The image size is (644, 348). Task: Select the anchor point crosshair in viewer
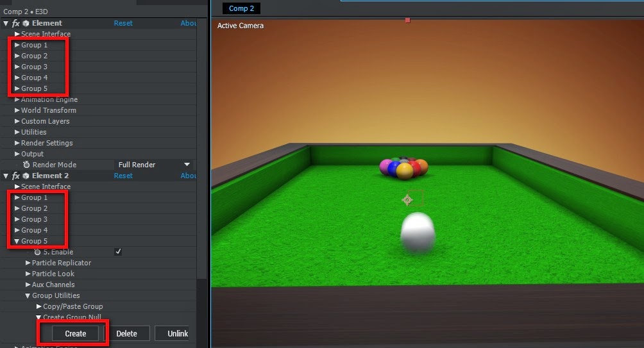pyautogui.click(x=407, y=200)
